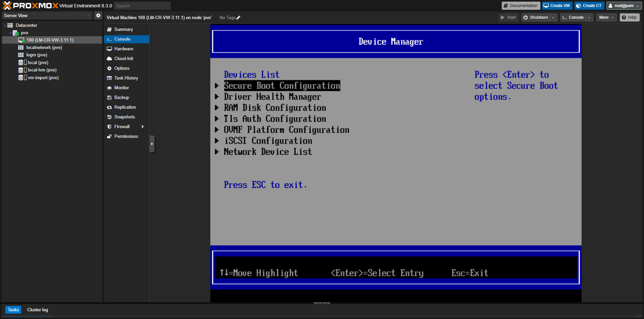Collapse the pve node in the tree
Screen dimensions: 644x319
click(10, 33)
